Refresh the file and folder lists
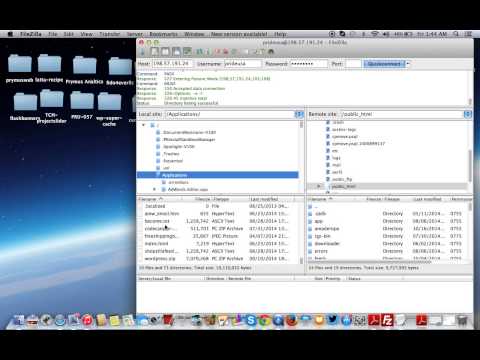 (x=200, y=52)
